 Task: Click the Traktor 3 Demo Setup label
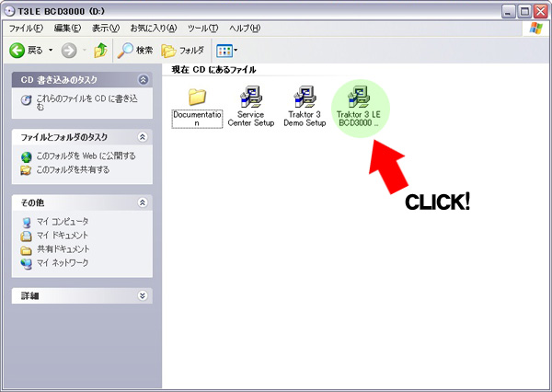tap(305, 119)
